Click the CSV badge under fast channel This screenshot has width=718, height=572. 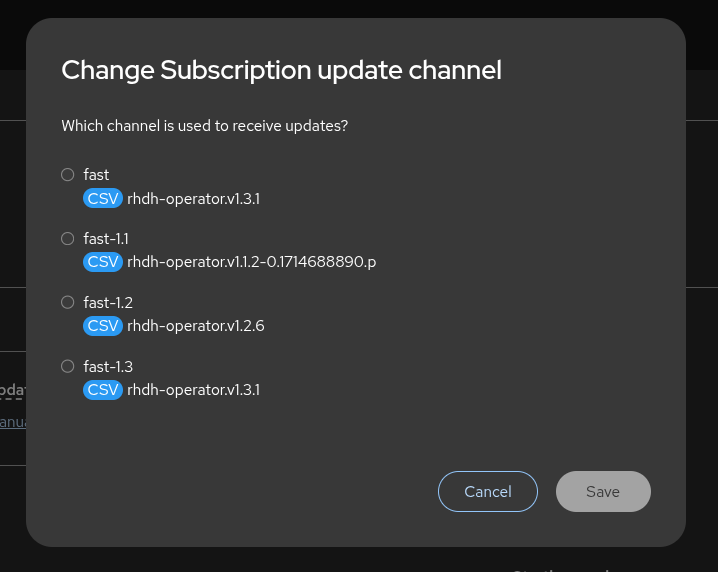[x=103, y=198]
